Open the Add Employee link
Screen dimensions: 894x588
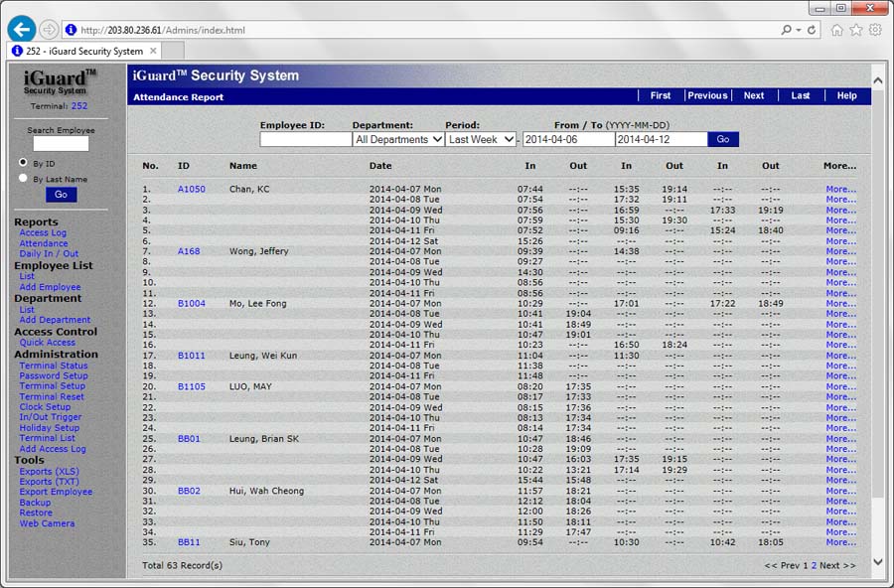coord(51,287)
